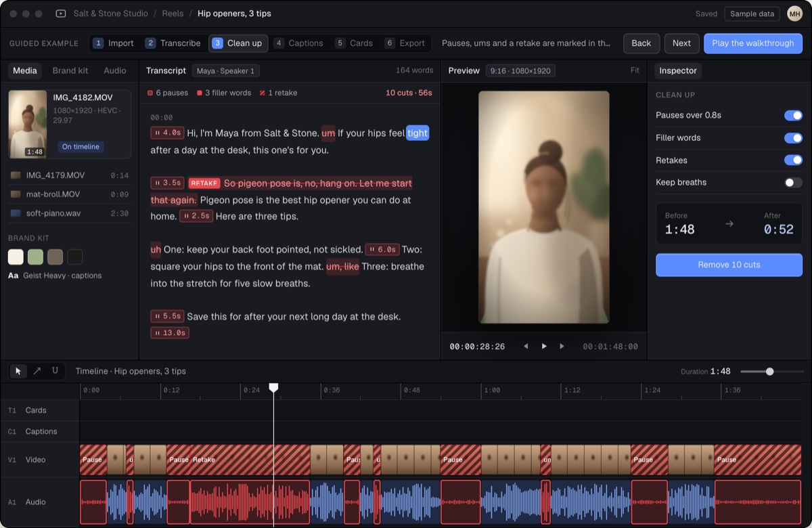Select the black brand color swatch
This screenshot has height=528, width=812.
[74, 257]
